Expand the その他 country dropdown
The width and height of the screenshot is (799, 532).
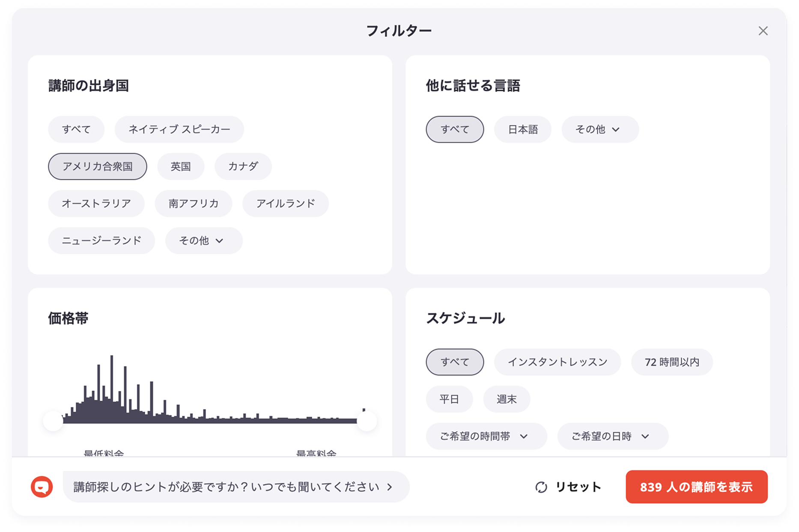pos(203,241)
